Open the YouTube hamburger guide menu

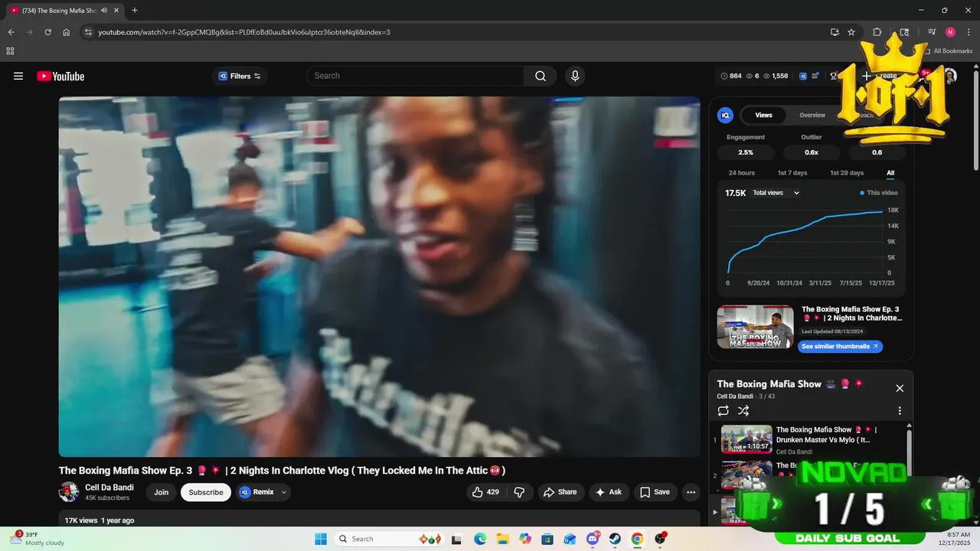pyautogui.click(x=18, y=76)
